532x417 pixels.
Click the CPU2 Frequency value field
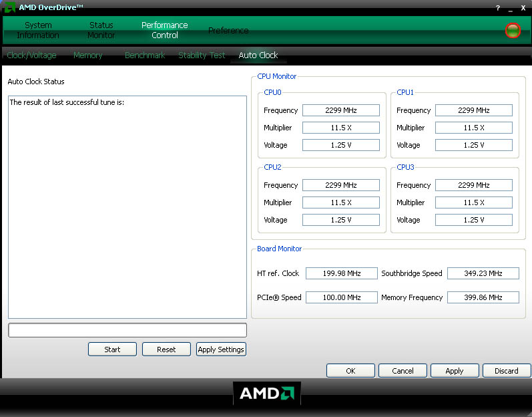click(341, 185)
